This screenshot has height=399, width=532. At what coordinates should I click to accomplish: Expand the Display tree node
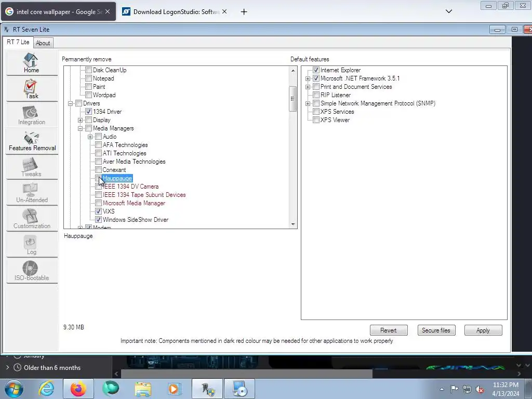[x=81, y=120]
